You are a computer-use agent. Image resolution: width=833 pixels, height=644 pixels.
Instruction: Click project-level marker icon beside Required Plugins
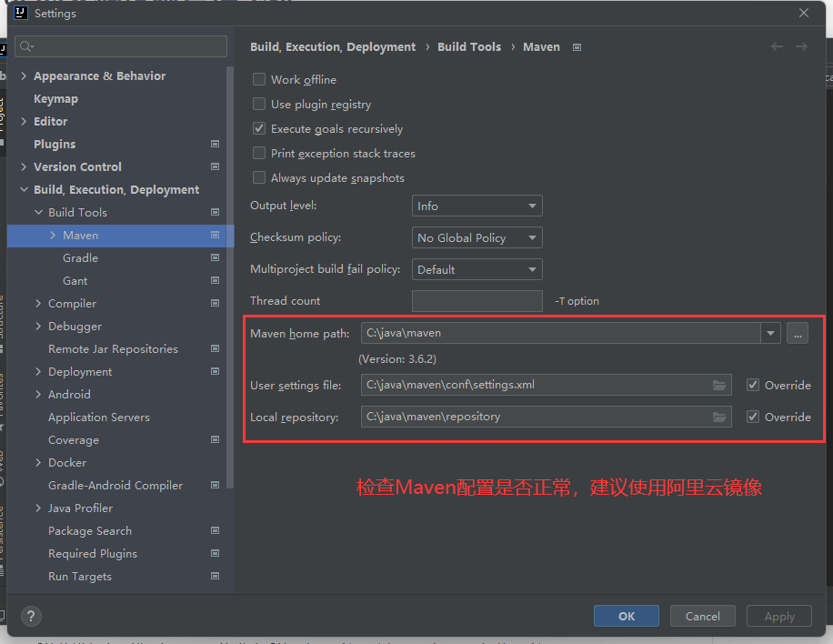click(216, 554)
